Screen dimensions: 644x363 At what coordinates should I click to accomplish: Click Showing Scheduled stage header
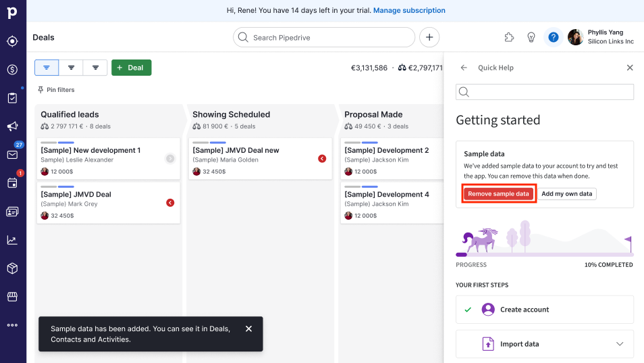coord(232,114)
